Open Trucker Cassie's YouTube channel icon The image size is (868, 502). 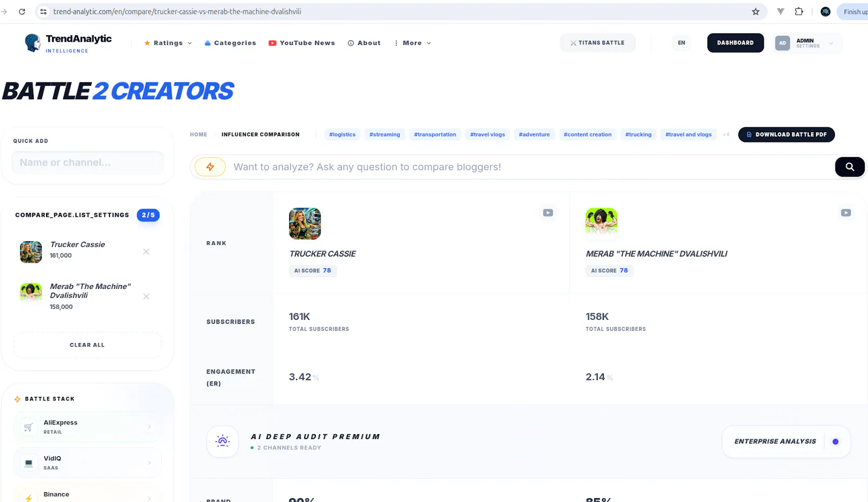point(548,213)
